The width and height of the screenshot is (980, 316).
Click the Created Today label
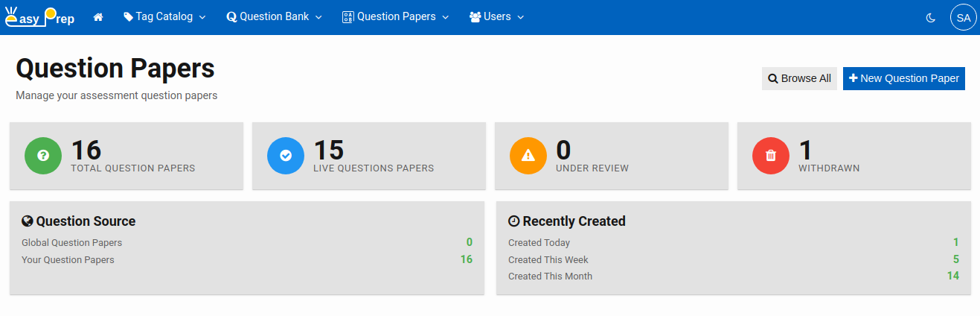539,242
